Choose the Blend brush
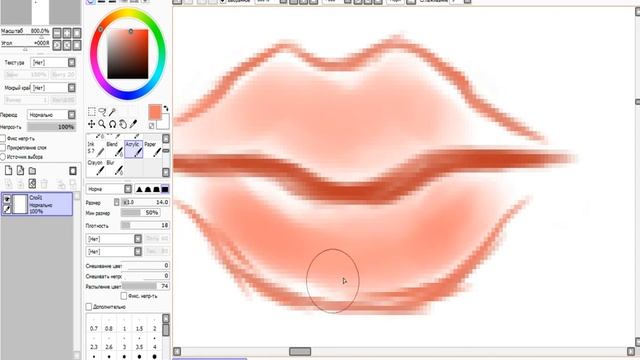640x360 pixels. (114, 149)
